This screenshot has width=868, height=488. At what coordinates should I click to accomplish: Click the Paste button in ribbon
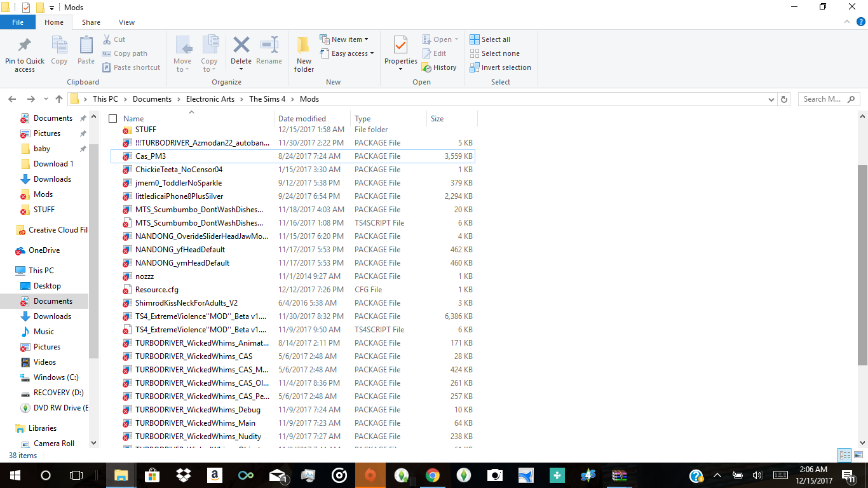(x=86, y=51)
